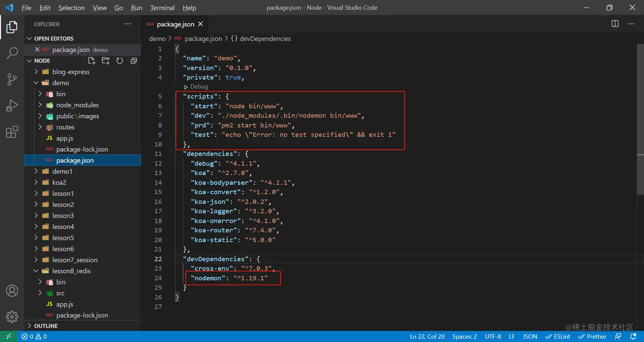Viewport: 644px width, 342px height.
Task: Collapse the demo folder
Action: click(83, 83)
